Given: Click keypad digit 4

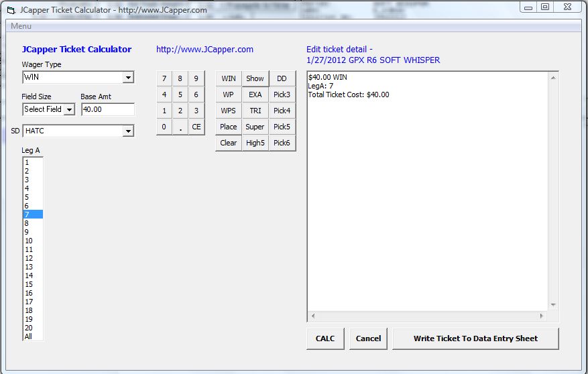Looking at the screenshot, I should pyautogui.click(x=164, y=95).
